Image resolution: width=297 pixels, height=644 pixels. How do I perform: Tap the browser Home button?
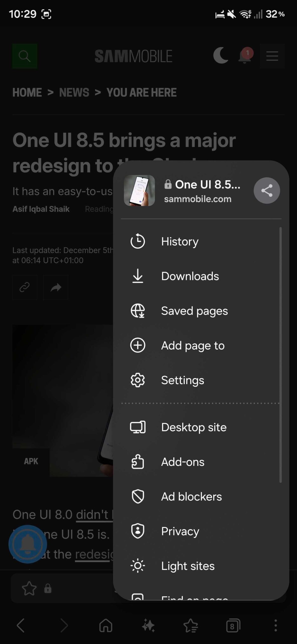click(x=106, y=625)
